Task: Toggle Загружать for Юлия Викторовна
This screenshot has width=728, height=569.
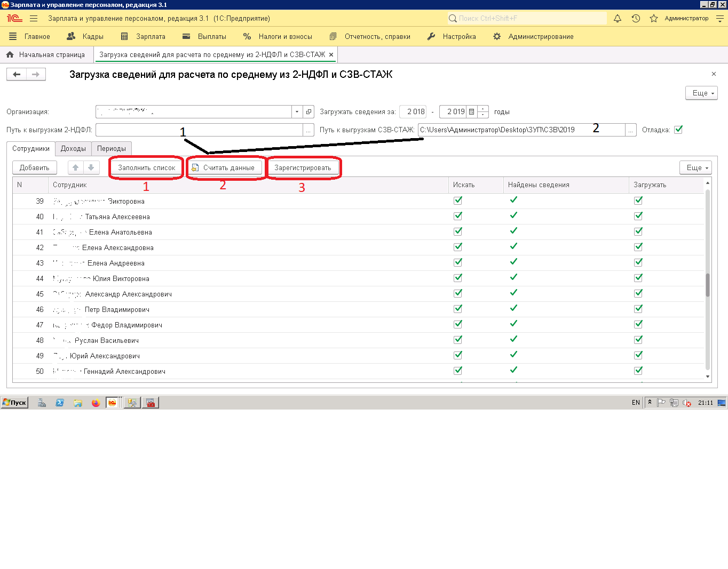Action: [638, 278]
